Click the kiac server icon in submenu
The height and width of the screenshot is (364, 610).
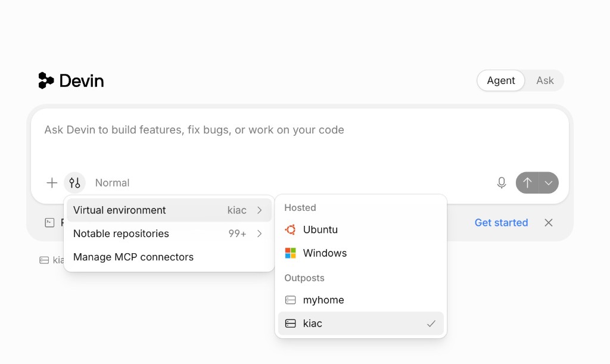[290, 323]
